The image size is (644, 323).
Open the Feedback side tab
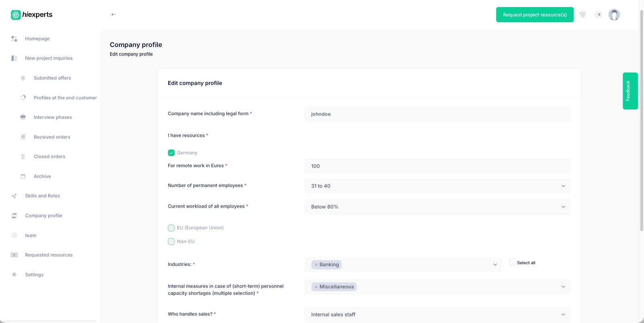point(630,91)
